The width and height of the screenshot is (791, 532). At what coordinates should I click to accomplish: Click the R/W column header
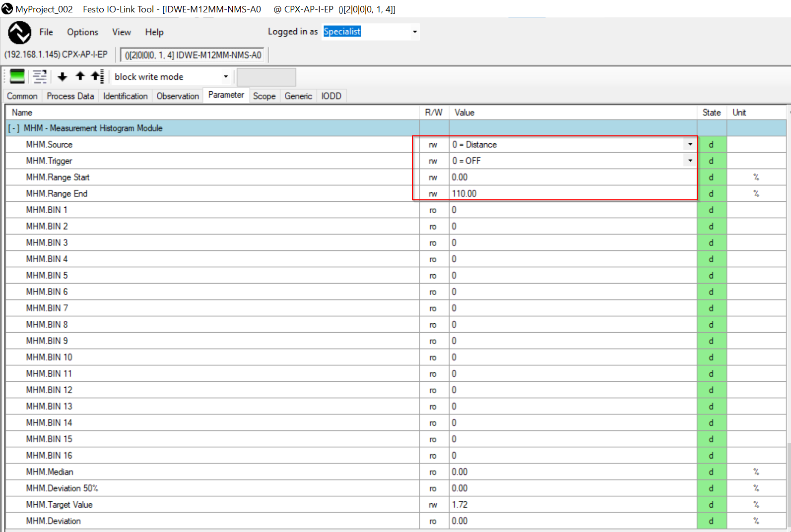click(434, 113)
